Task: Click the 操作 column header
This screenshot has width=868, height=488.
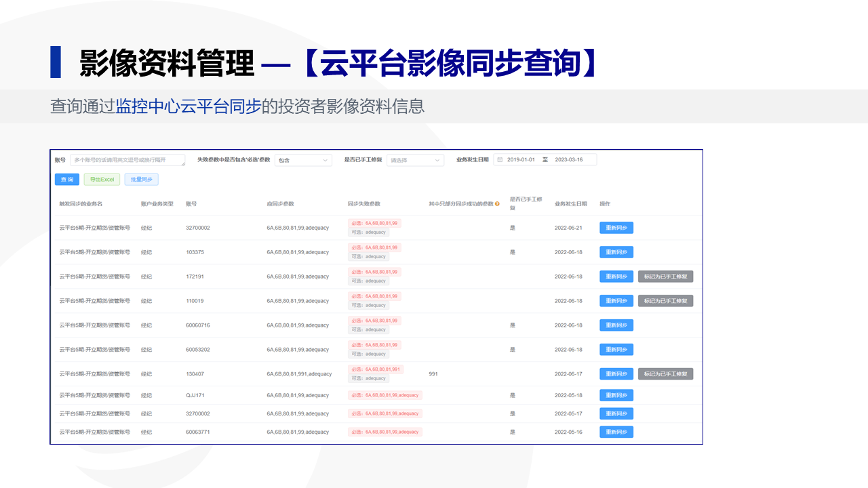Action: tap(605, 203)
